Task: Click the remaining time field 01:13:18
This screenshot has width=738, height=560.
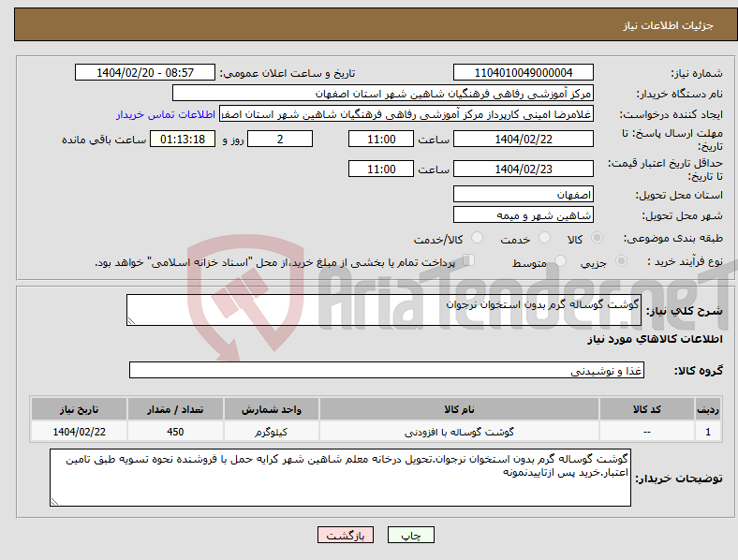Action: tap(182, 139)
